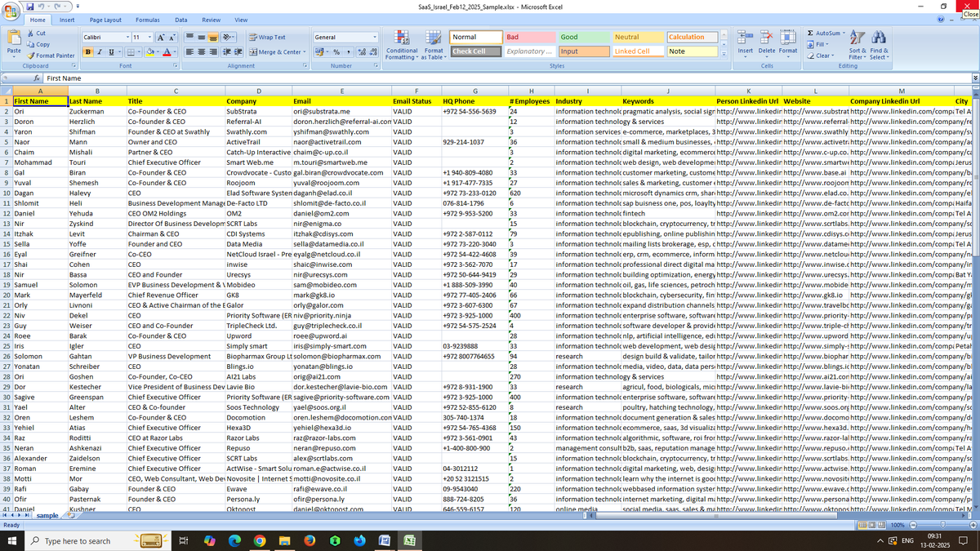The width and height of the screenshot is (980, 551).
Task: Click Decrease Decimal
Action: (x=373, y=52)
